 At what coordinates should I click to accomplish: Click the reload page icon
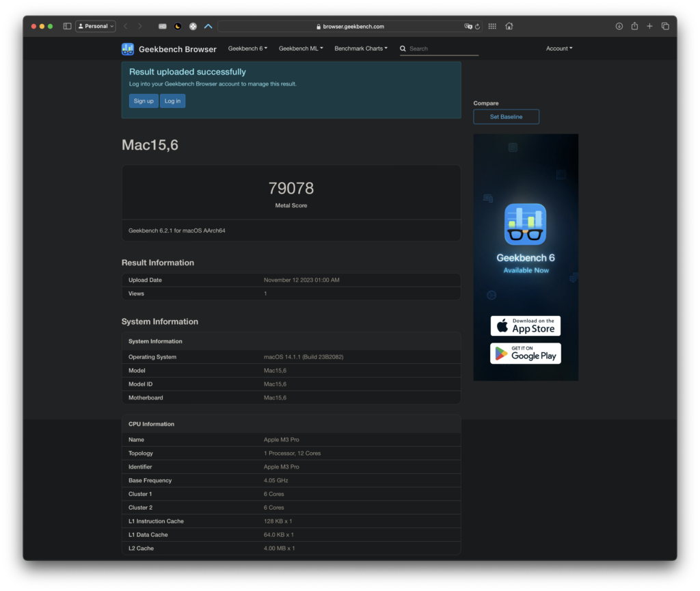point(477,27)
